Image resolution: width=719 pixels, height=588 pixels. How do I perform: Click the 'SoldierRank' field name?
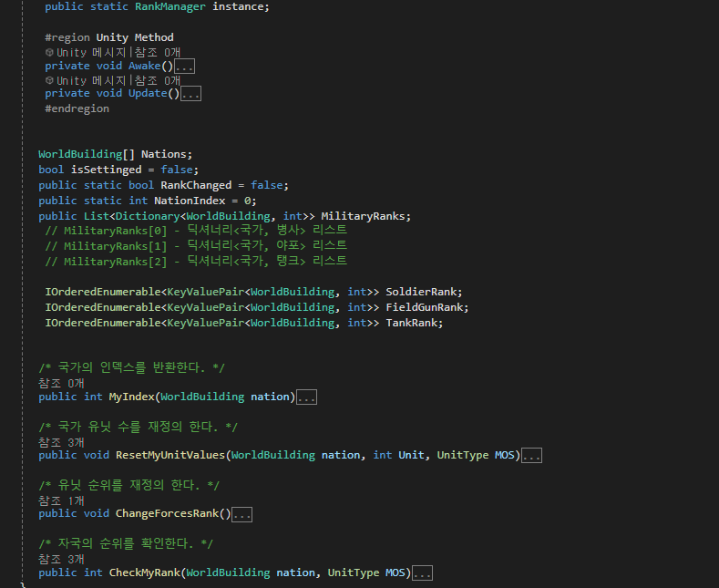point(421,292)
